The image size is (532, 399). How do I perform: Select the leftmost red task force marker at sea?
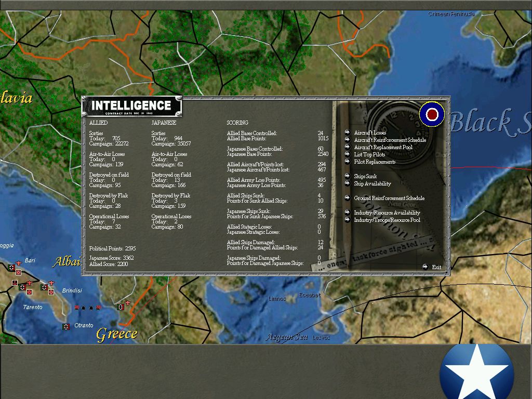click(77, 308)
